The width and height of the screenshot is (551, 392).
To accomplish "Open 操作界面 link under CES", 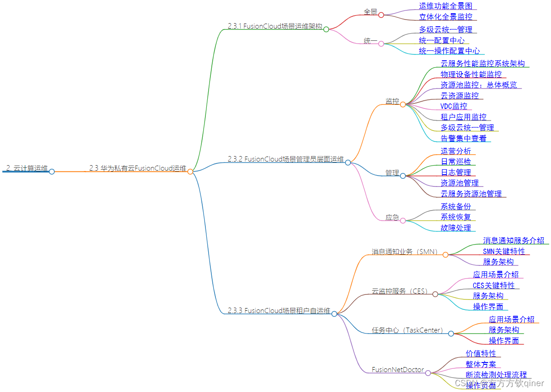I will click(488, 307).
